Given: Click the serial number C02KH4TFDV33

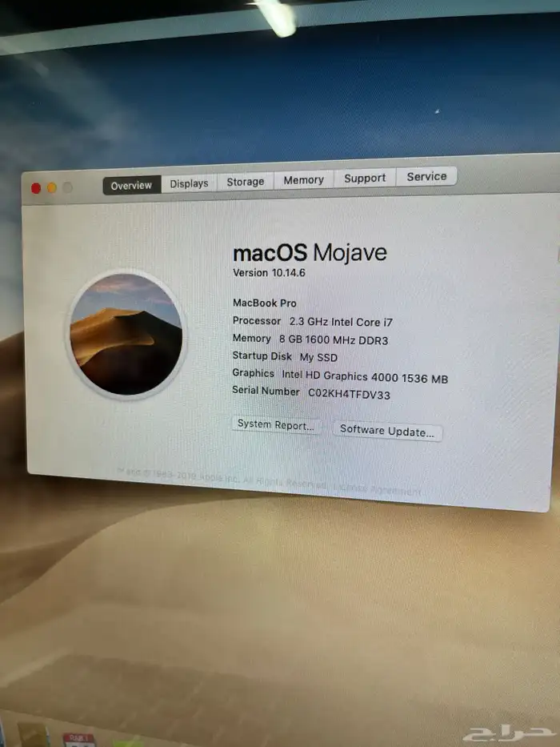Looking at the screenshot, I should (x=349, y=394).
